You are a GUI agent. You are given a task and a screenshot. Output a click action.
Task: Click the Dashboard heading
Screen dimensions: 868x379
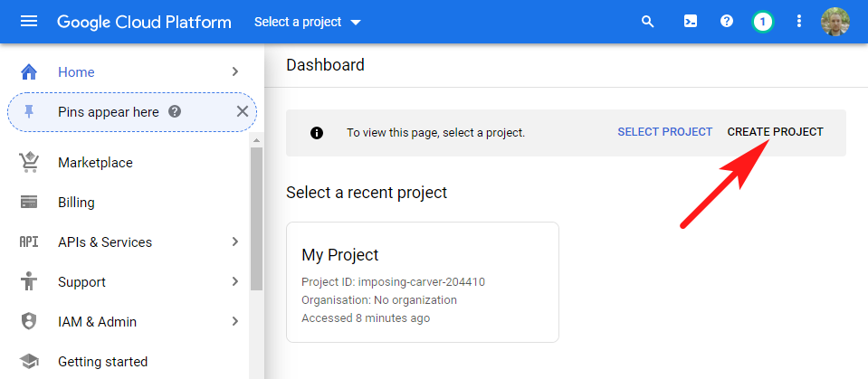tap(326, 65)
